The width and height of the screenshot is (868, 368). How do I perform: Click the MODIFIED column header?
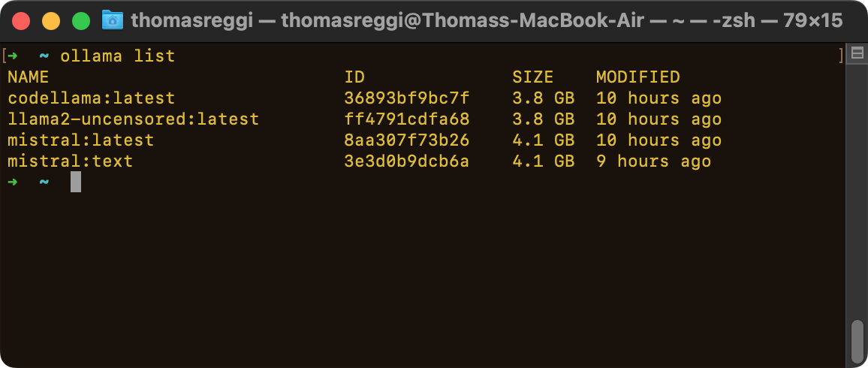click(x=638, y=77)
